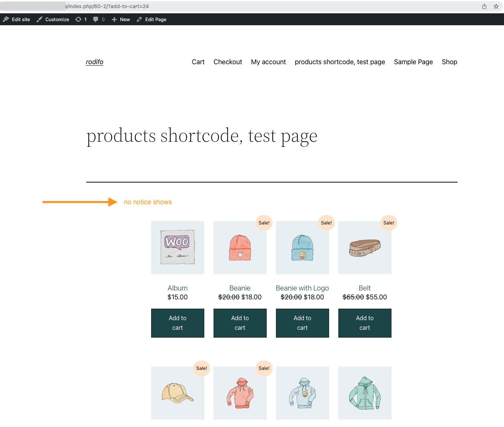The width and height of the screenshot is (504, 427).
Task: Open the Album product image
Action: coord(178,247)
